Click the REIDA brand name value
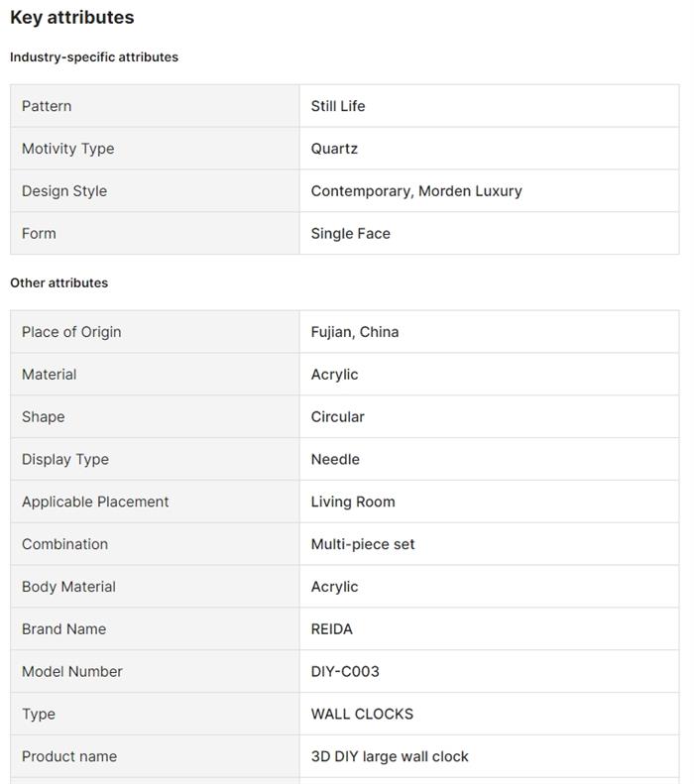The width and height of the screenshot is (694, 784). [331, 629]
